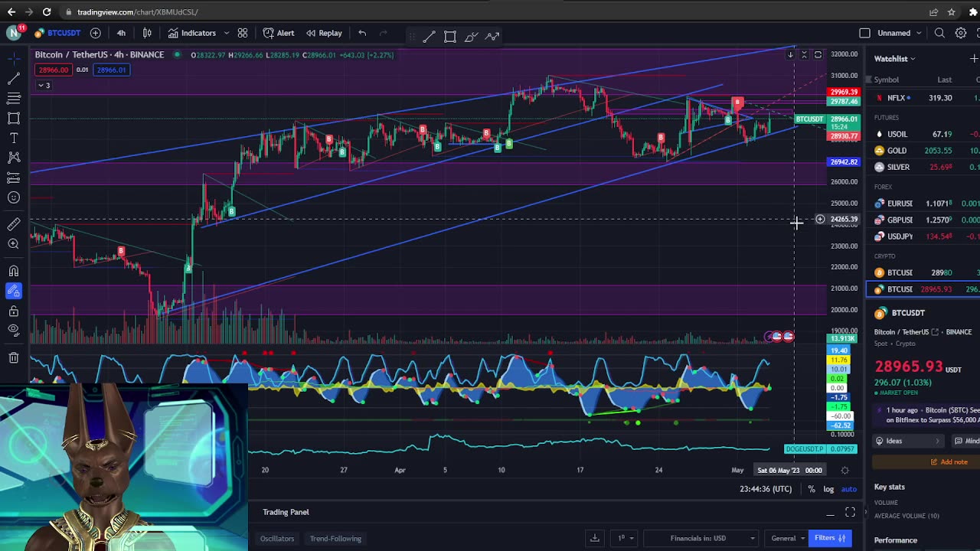Collapse the FUTURES watchlist section

[887, 118]
